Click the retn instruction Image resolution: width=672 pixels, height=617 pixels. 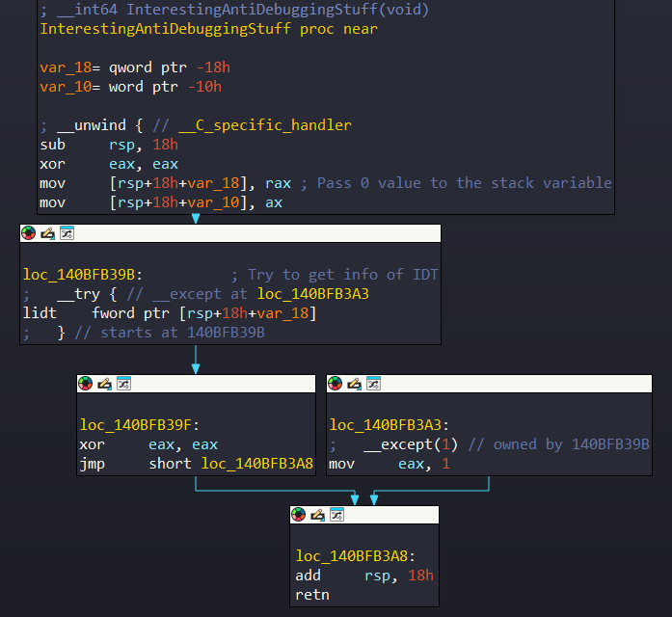coord(312,595)
